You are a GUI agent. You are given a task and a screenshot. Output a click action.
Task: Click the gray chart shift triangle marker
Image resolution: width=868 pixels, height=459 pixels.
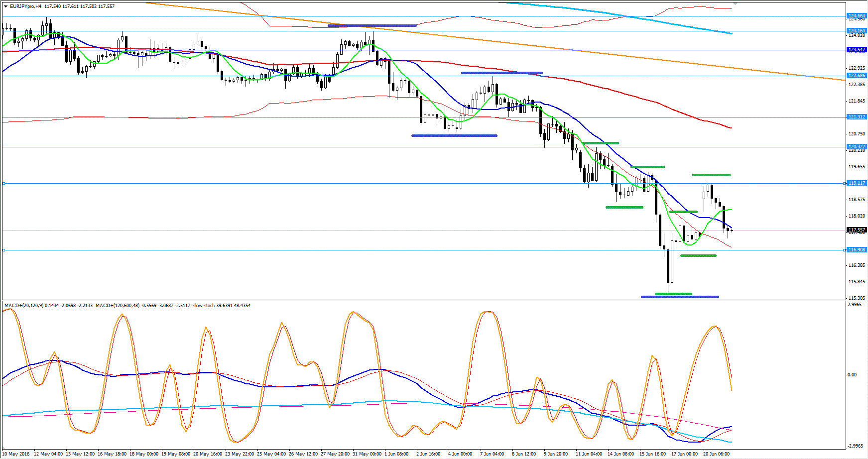click(735, 3)
